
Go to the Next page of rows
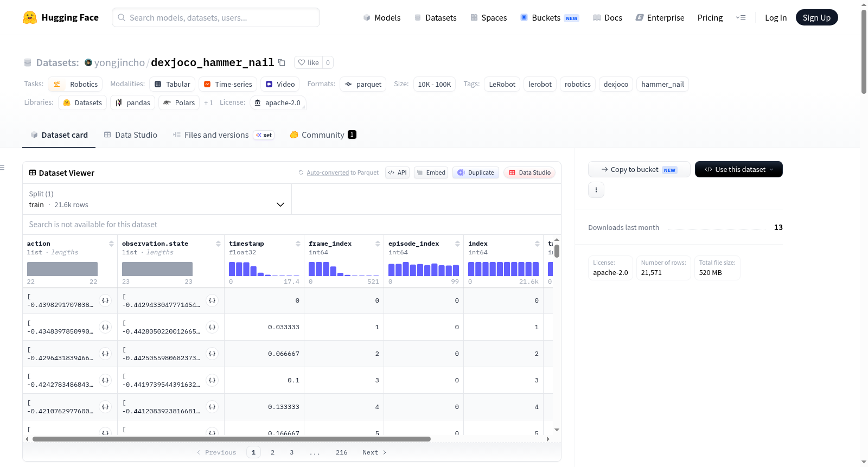tap(374, 452)
